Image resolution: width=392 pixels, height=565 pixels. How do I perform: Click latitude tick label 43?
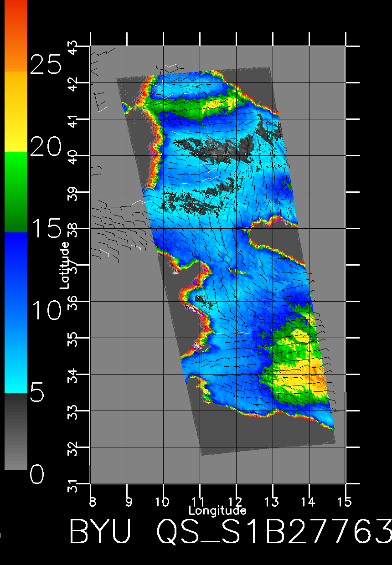(x=73, y=47)
